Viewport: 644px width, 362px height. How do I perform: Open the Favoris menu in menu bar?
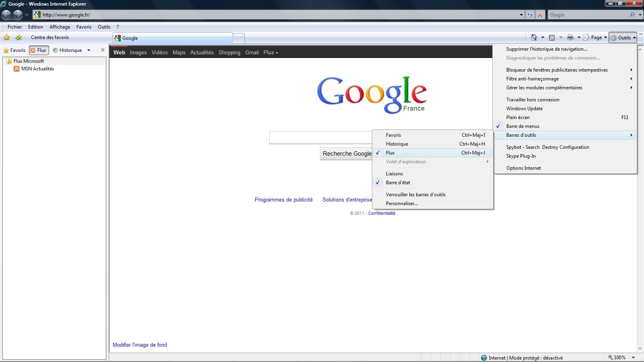click(84, 27)
